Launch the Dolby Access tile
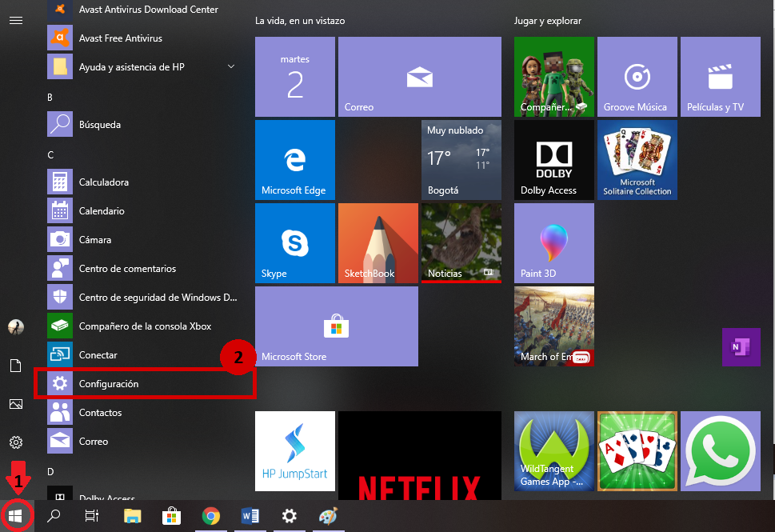 [x=554, y=160]
